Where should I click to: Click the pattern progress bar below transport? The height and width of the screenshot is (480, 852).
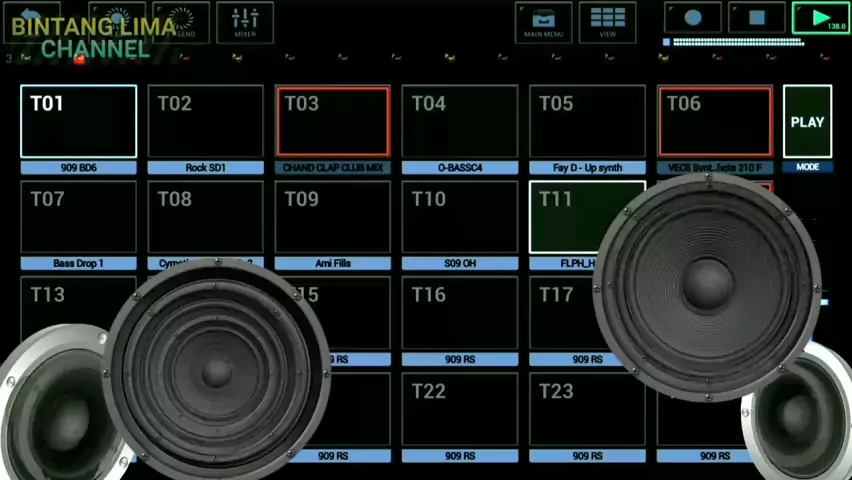click(x=737, y=42)
